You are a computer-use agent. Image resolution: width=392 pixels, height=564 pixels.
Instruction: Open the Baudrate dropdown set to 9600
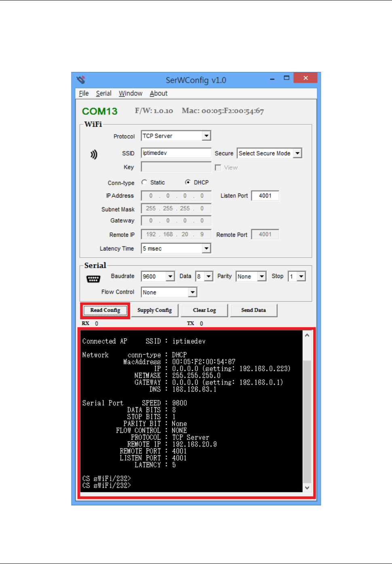click(x=170, y=276)
